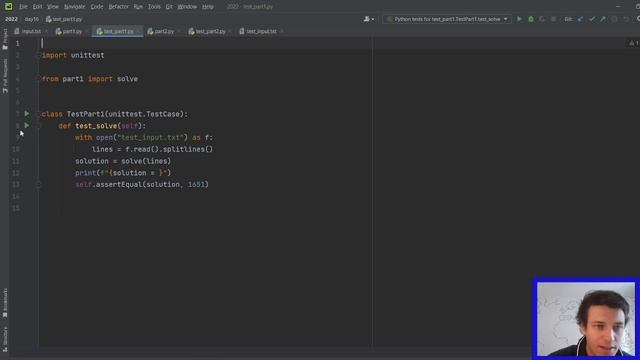The image size is (640, 360).
Task: Open Git history clock icon
Action: pos(614,19)
